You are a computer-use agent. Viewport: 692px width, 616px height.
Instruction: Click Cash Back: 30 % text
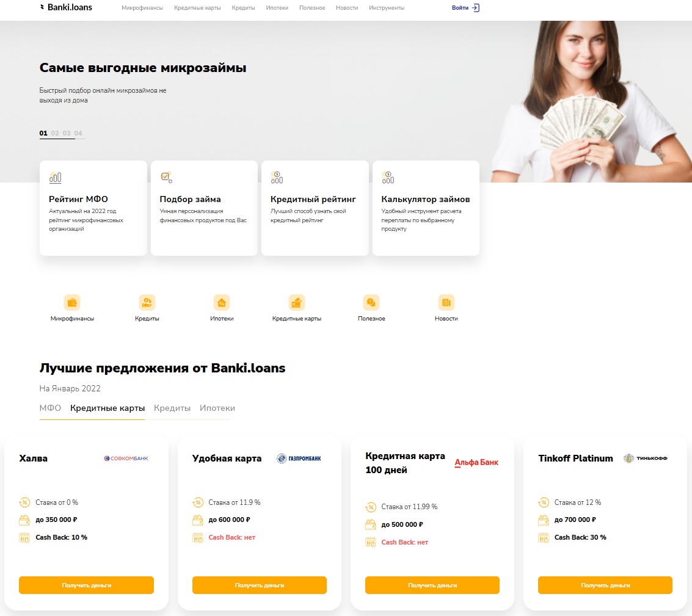[580, 537]
